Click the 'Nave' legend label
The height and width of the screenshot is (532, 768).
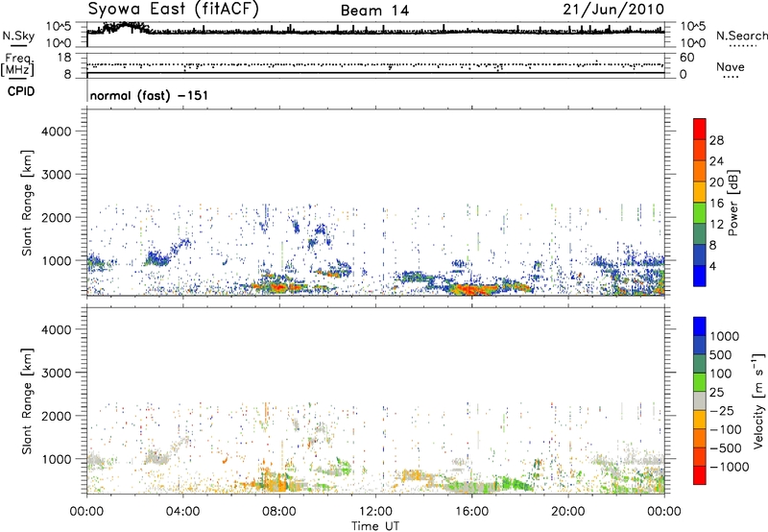click(x=731, y=66)
